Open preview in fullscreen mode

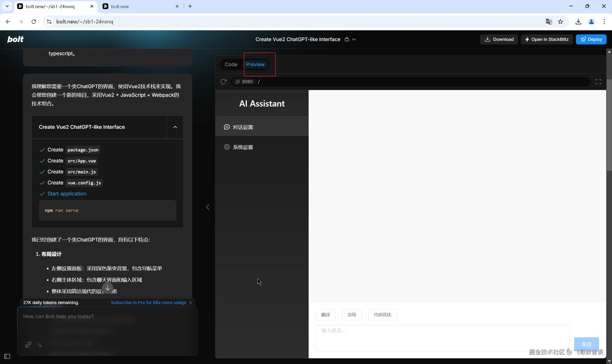point(598,82)
